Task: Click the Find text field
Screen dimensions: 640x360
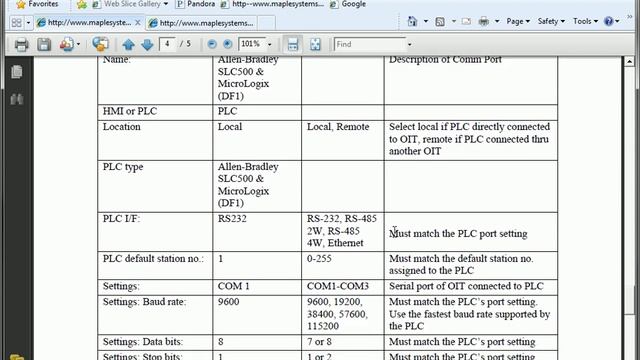Action: click(x=370, y=44)
